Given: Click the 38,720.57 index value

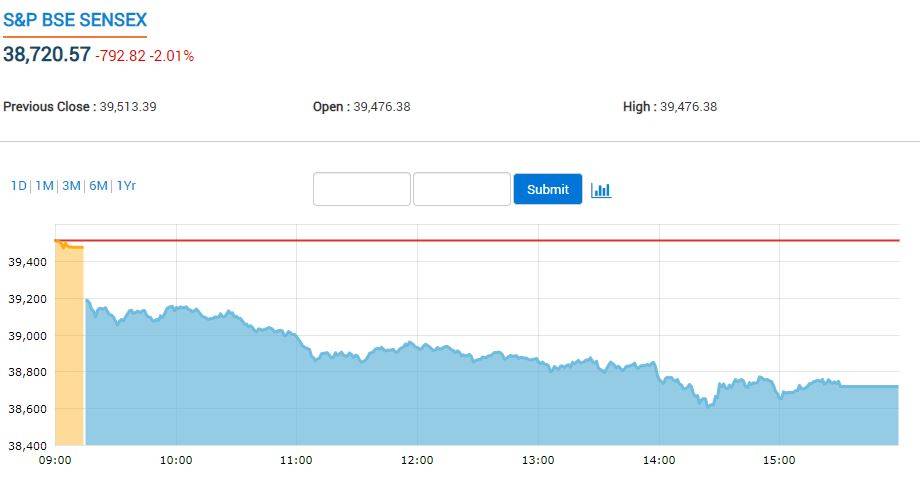Looking at the screenshot, I should coord(47,55).
